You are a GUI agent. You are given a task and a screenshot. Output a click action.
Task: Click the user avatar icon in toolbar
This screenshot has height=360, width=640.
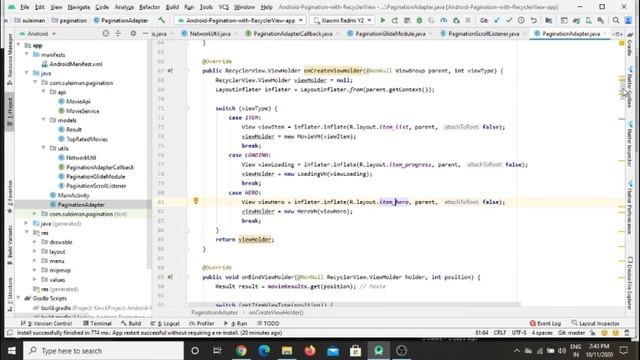tap(629, 20)
